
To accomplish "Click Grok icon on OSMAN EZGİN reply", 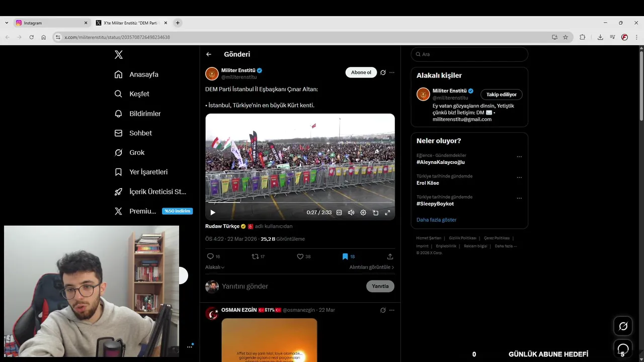I will (x=383, y=310).
